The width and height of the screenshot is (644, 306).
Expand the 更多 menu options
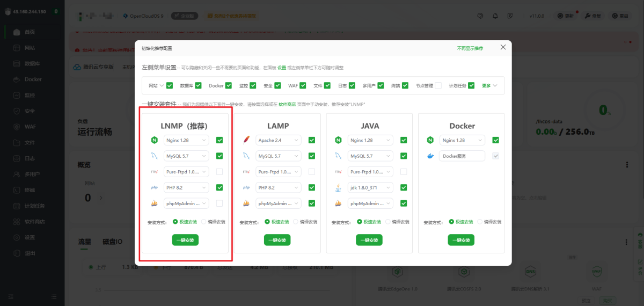click(489, 85)
